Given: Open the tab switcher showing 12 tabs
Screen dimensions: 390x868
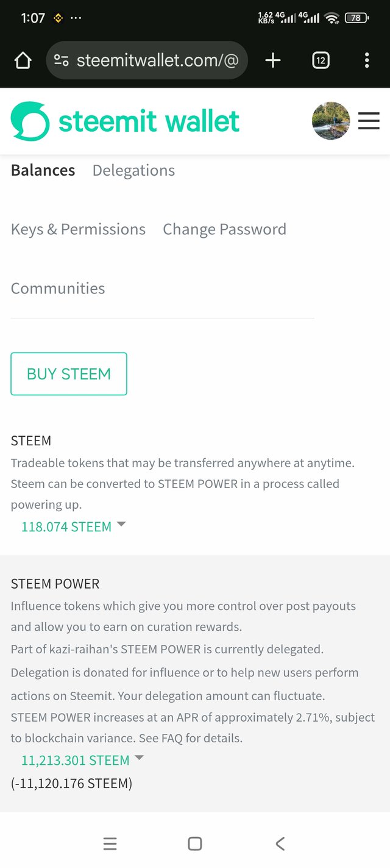Looking at the screenshot, I should tap(321, 60).
